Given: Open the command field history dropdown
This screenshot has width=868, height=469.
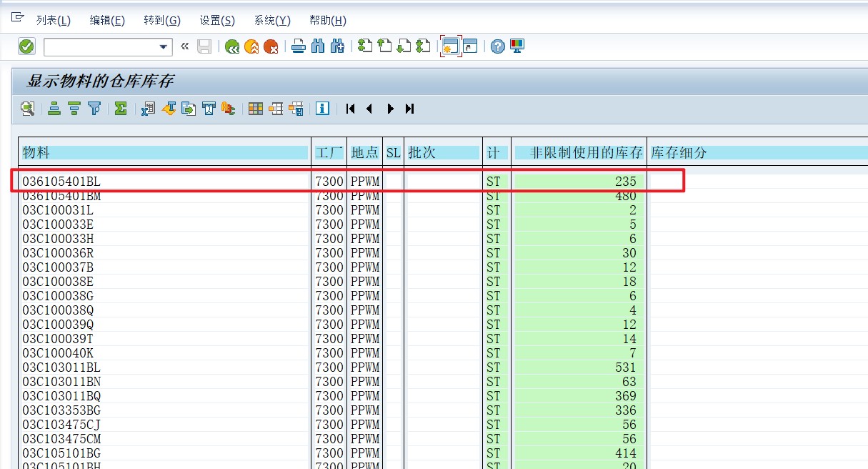Looking at the screenshot, I should (x=164, y=46).
